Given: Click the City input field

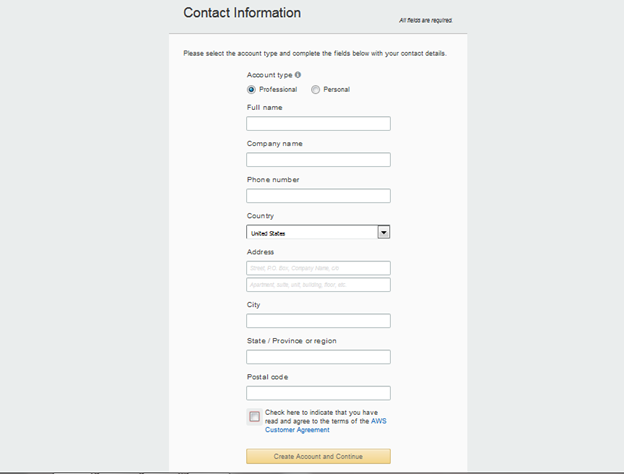Looking at the screenshot, I should point(318,321).
